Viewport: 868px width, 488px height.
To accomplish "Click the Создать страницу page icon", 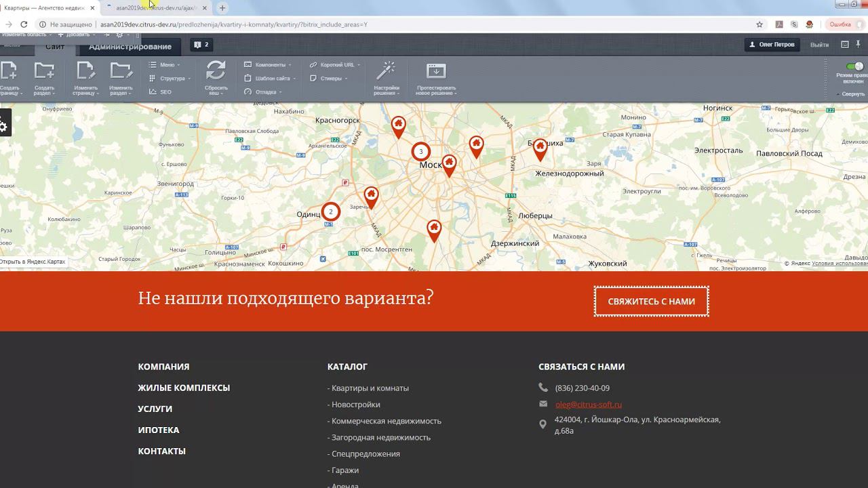I will point(8,70).
